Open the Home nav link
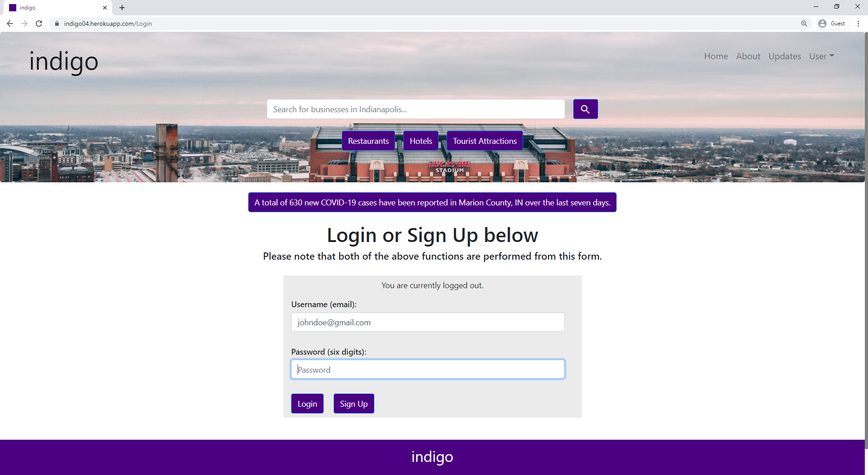The height and width of the screenshot is (475, 868). pos(716,56)
